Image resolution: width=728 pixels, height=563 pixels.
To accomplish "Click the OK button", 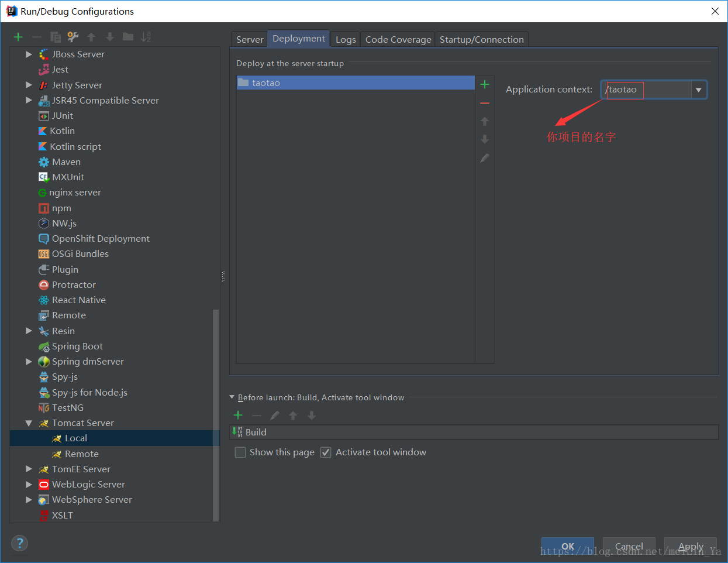I will click(x=568, y=547).
